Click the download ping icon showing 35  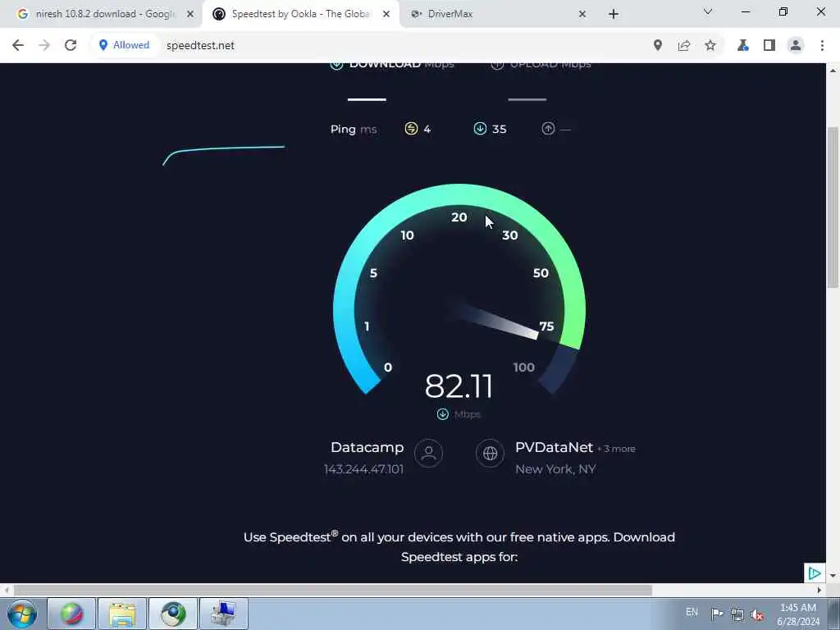click(480, 129)
